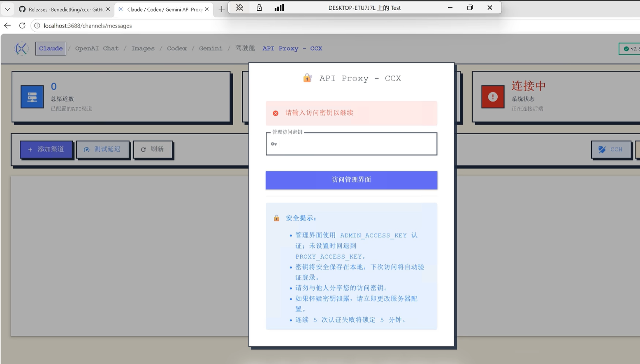Click the 连接中 status text
The height and width of the screenshot is (364, 640).
[529, 86]
